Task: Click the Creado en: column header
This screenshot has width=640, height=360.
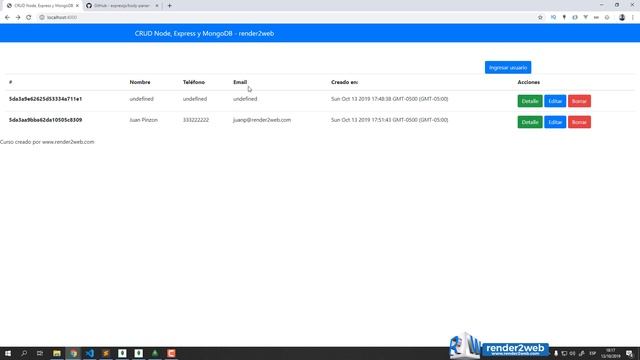Action: (x=344, y=82)
